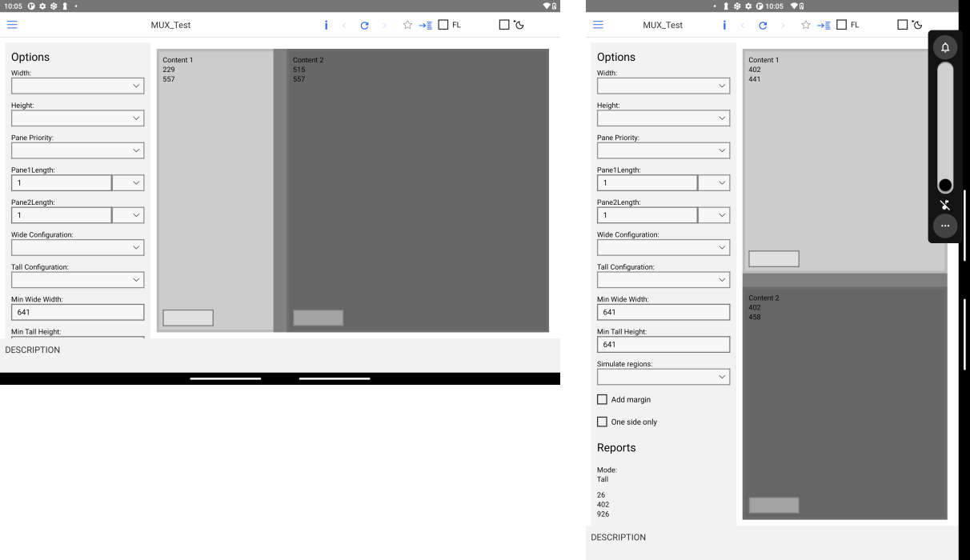
Task: Open more options via the ellipsis icon
Action: (x=945, y=226)
